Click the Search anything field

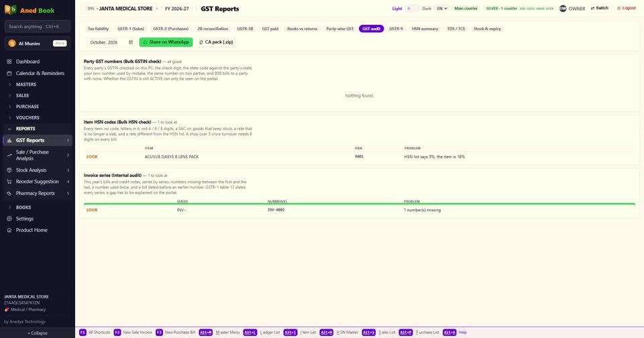tap(38, 27)
